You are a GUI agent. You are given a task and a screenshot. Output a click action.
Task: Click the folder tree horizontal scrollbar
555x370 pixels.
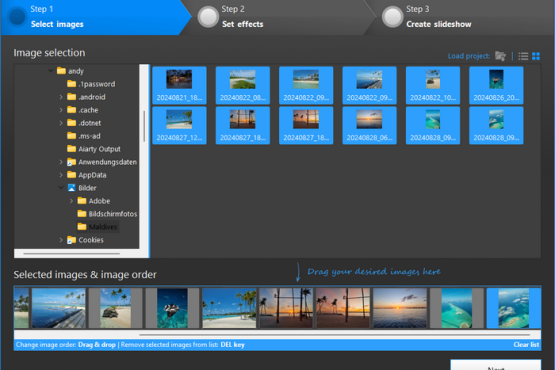[x=71, y=254]
